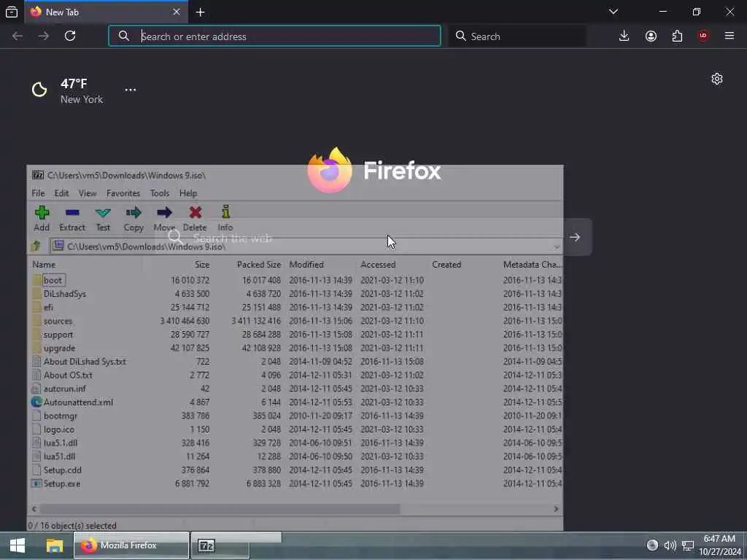Screen dimensions: 747x560
Task: Click the 7-Zip scroll right arrow
Action: (x=556, y=509)
